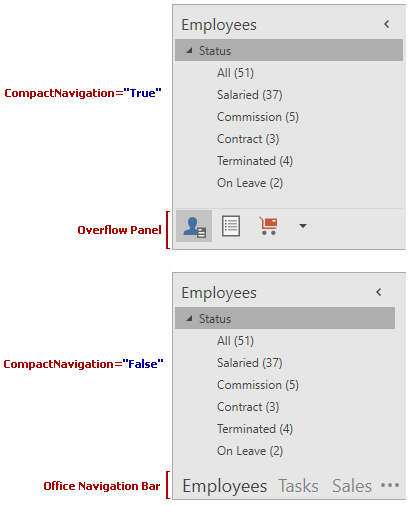
Task: Open the navigation bar ellipsis options
Action: point(390,485)
